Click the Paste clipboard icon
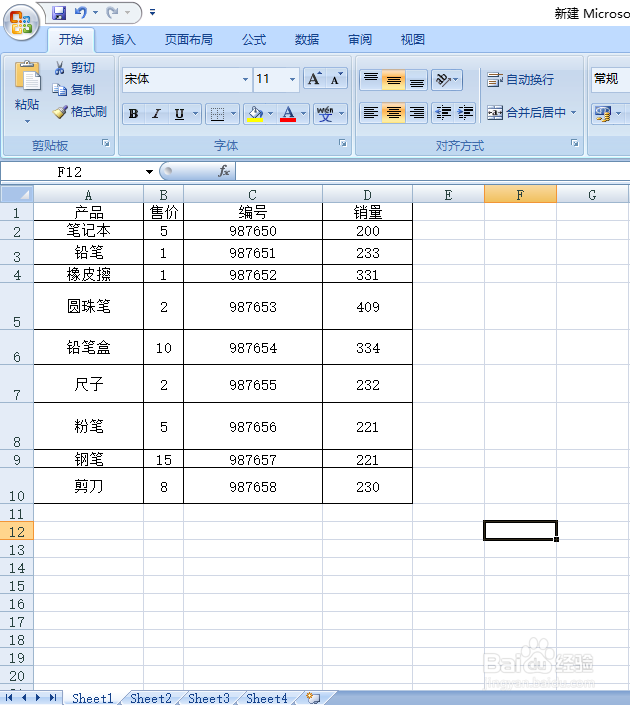The width and height of the screenshot is (630, 705). pyautogui.click(x=27, y=76)
